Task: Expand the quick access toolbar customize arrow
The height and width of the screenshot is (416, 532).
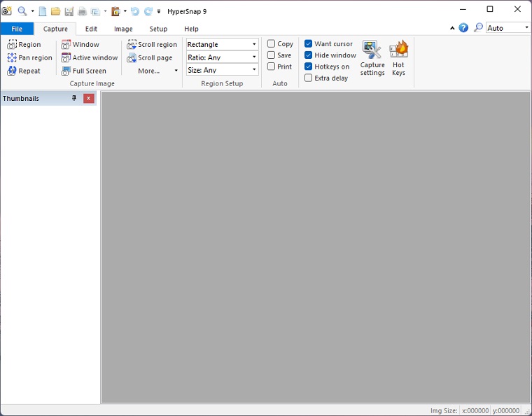Action: pos(159,11)
